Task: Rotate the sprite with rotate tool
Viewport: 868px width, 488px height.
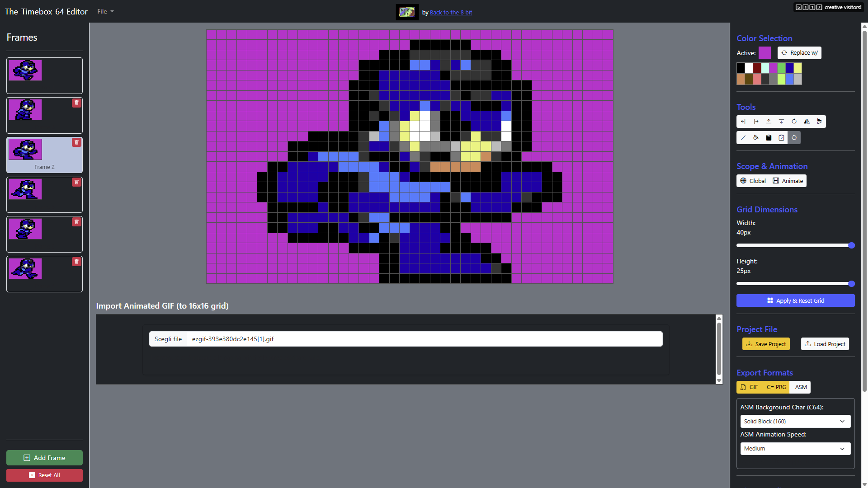Action: tap(793, 121)
